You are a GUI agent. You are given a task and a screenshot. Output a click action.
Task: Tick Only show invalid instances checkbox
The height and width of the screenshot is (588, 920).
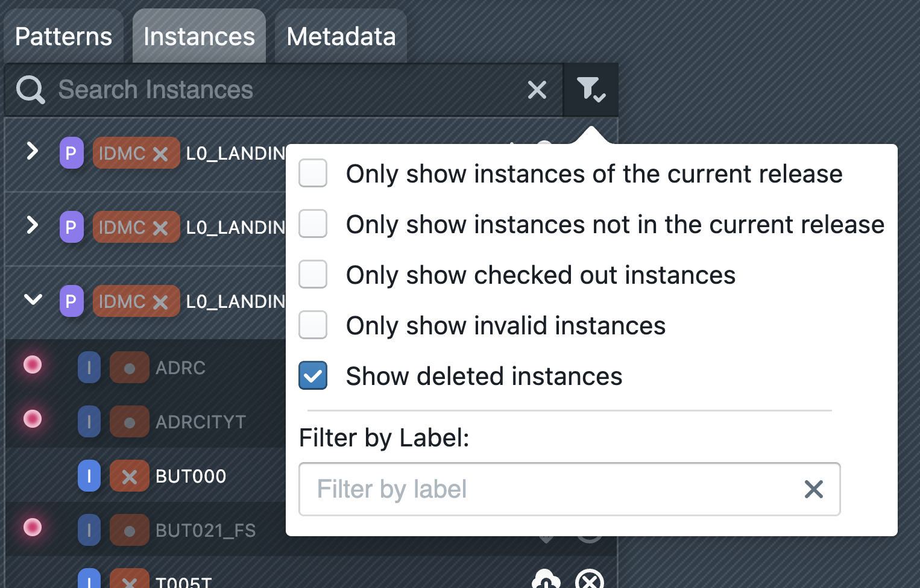click(313, 325)
